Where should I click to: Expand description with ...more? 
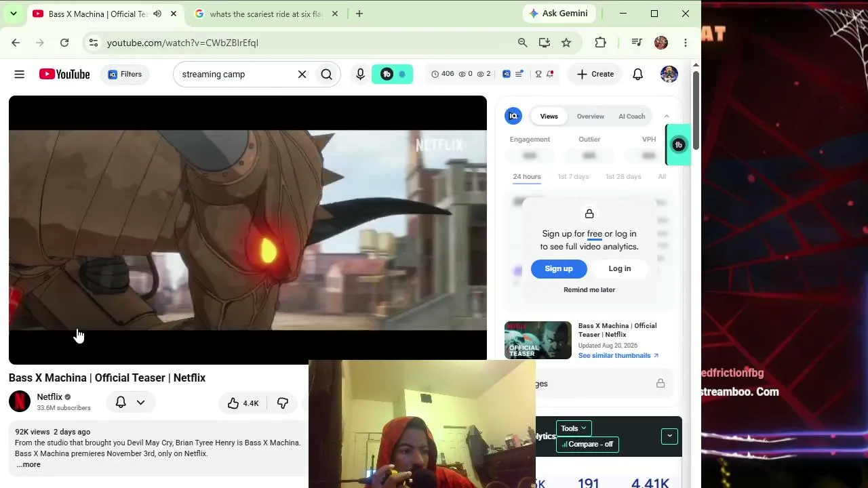tap(28, 465)
